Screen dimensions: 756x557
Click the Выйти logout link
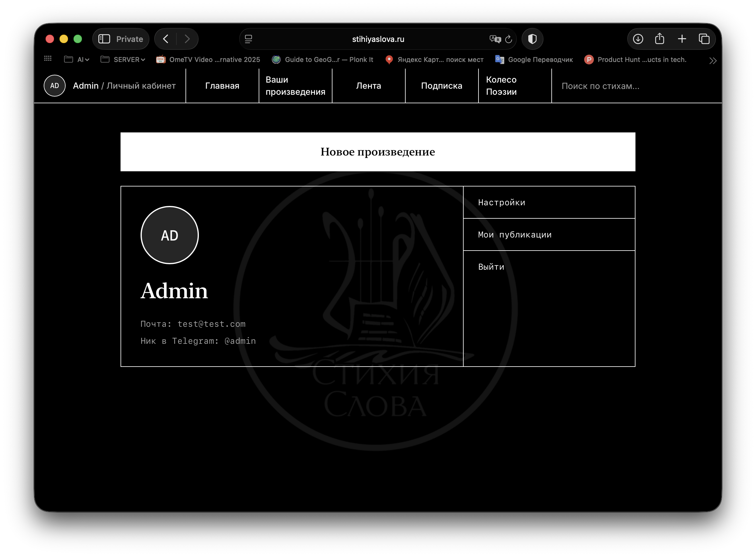point(491,267)
